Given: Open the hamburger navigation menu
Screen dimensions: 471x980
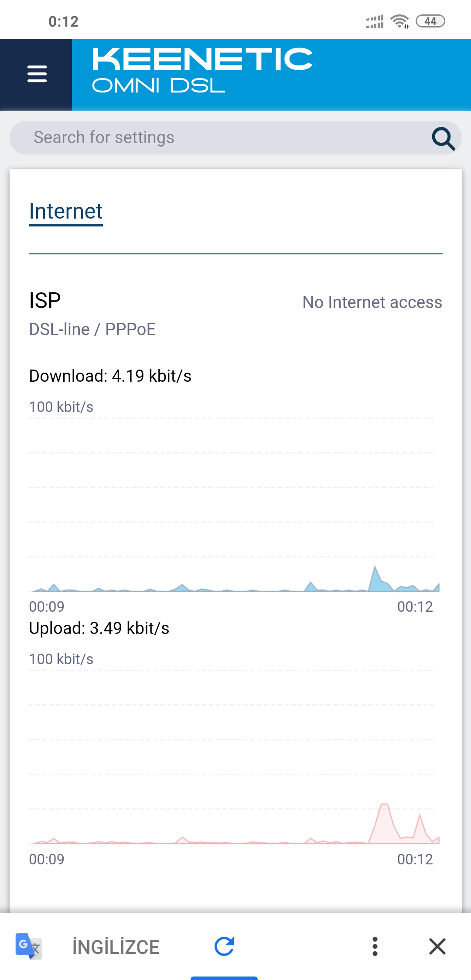Looking at the screenshot, I should coord(37,74).
